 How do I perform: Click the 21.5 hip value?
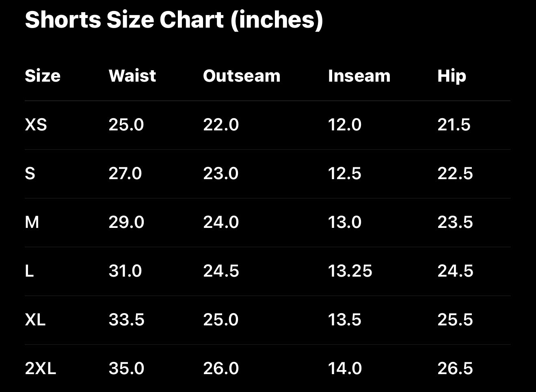click(454, 125)
